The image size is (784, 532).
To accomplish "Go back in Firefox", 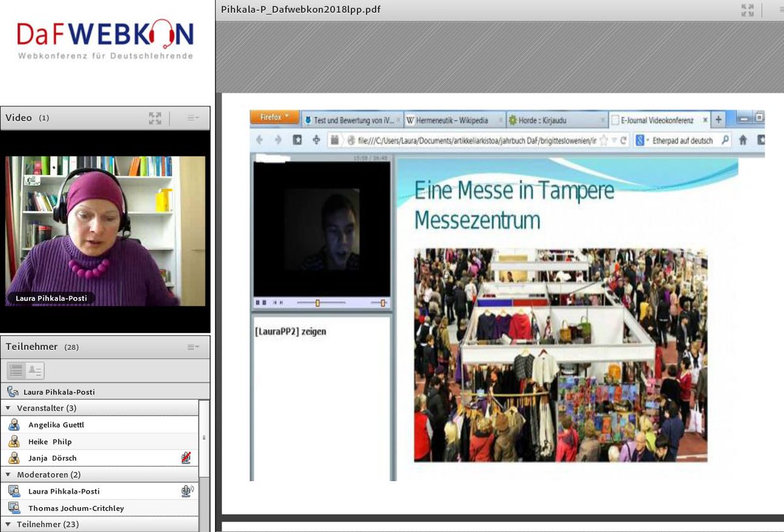I will point(260,140).
